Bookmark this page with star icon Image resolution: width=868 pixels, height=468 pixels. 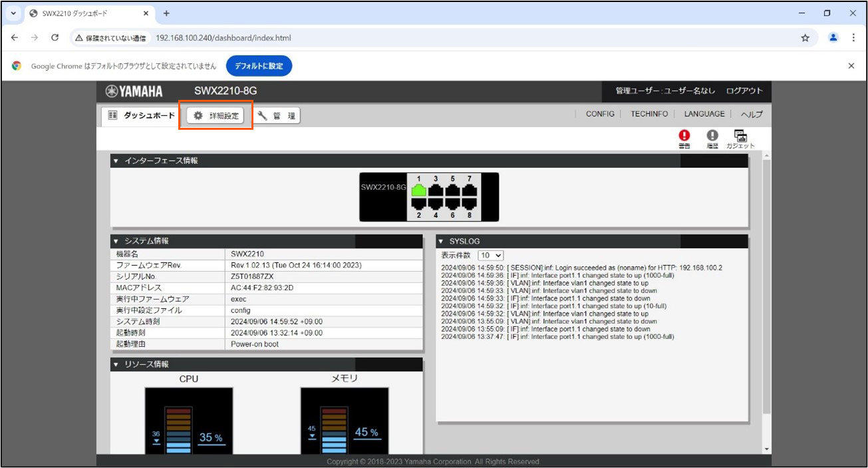tap(805, 38)
